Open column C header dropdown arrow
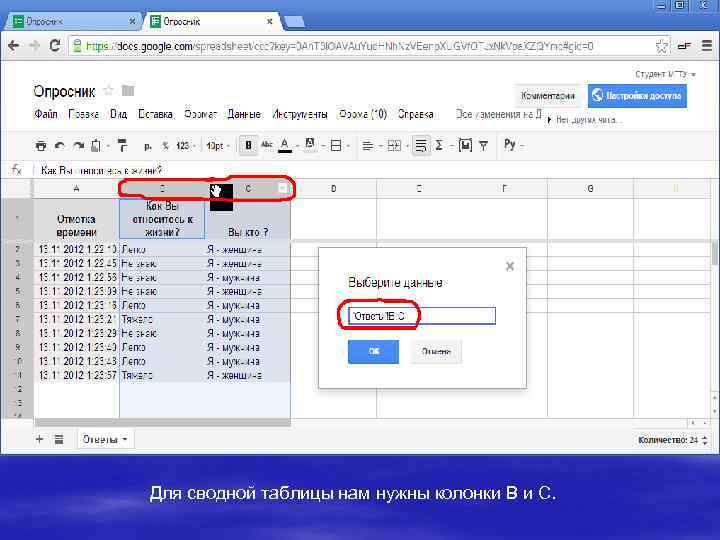This screenshot has height=540, width=720. pos(283,188)
